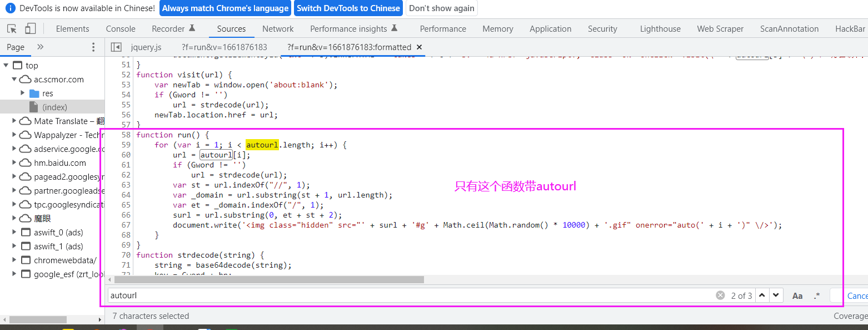868x330 pixels.
Task: Expand the aswift_1 (ads) node
Action: pyautogui.click(x=14, y=247)
